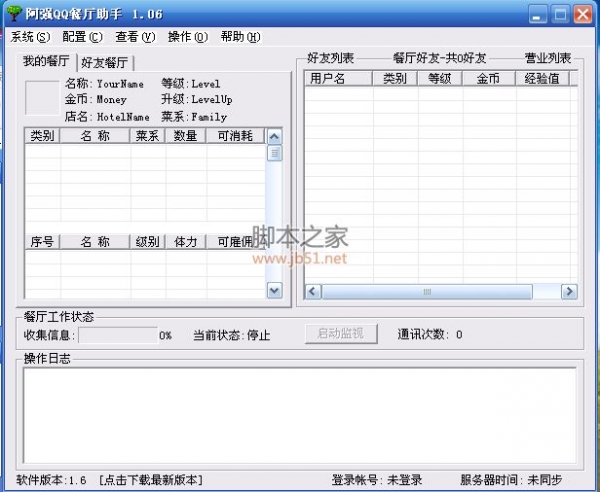Click the left panel vertical scrollbar thumb
Image resolution: width=600 pixels, height=492 pixels.
274,153
